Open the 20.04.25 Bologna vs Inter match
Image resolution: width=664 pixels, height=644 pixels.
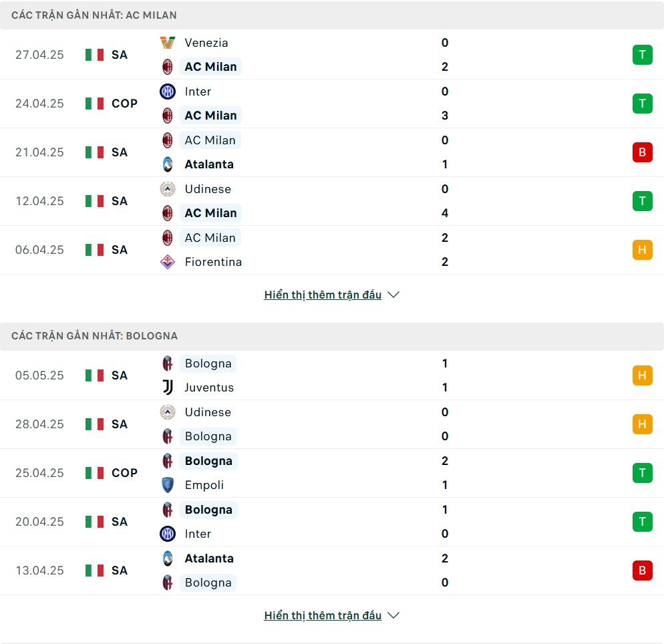tap(332, 522)
